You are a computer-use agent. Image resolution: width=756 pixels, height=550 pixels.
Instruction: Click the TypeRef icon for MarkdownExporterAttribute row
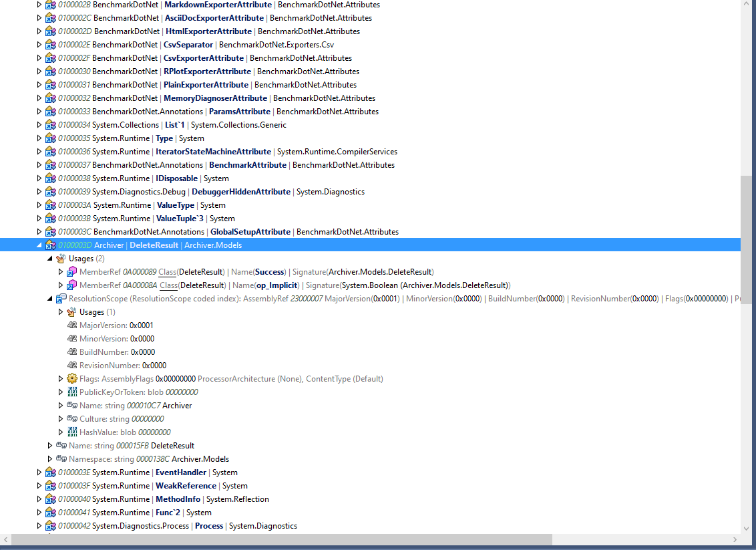[x=50, y=5]
